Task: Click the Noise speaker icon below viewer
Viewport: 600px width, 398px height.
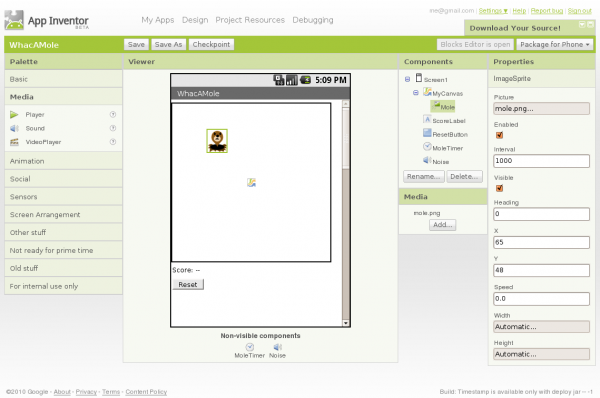Action: 278,347
